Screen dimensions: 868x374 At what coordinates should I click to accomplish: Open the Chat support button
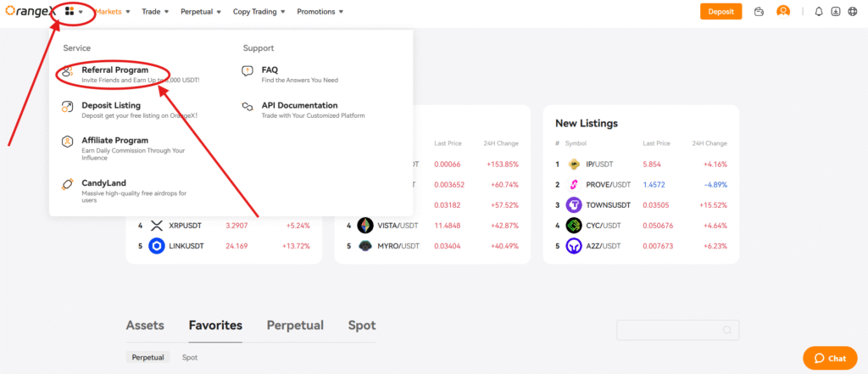coord(830,358)
